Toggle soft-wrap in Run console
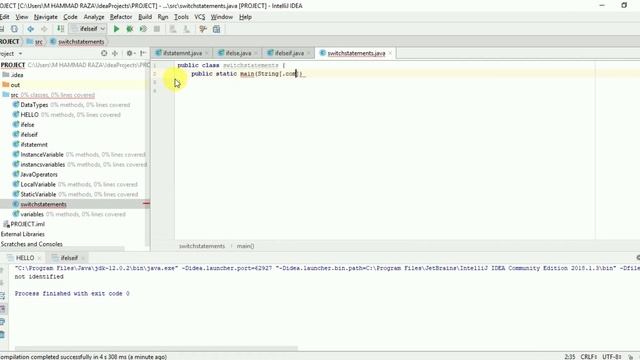640x360 pixels. (2, 296)
